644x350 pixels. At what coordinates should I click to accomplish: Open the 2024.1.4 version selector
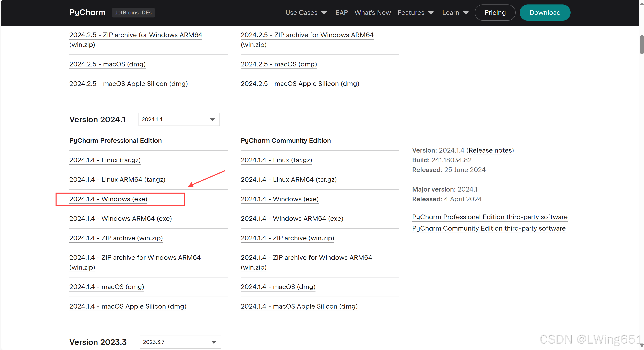point(179,119)
